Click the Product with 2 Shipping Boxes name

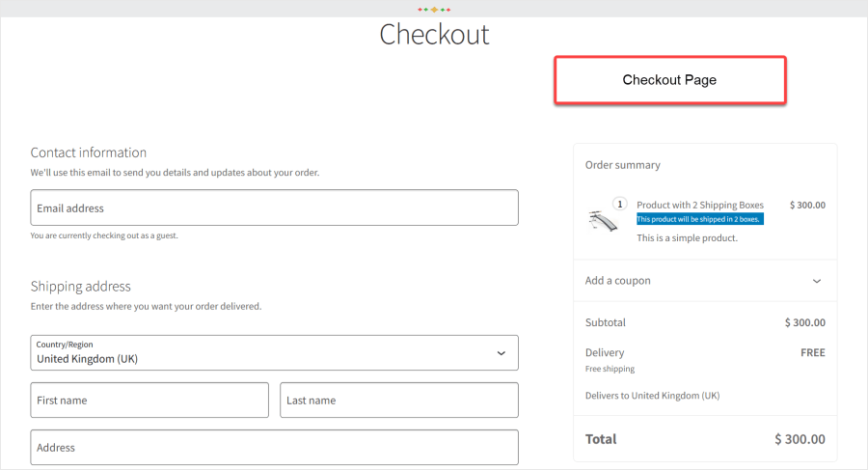point(700,205)
